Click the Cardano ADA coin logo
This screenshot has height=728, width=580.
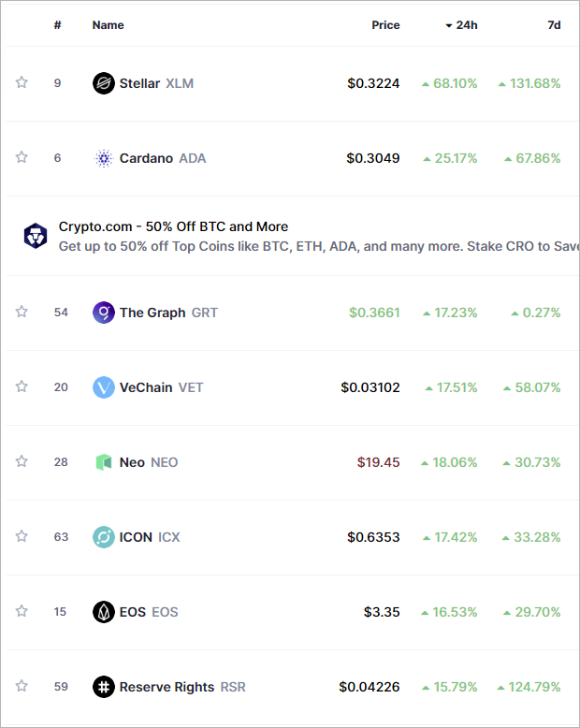tap(104, 158)
